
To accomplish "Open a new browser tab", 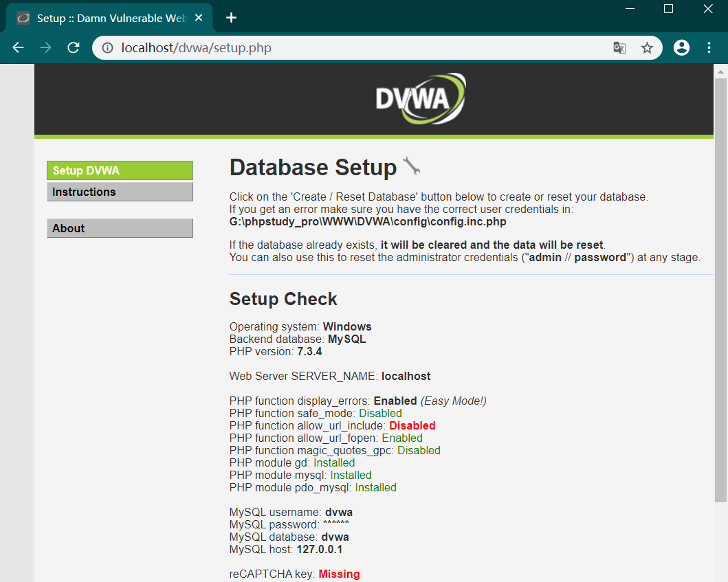I will tap(231, 17).
